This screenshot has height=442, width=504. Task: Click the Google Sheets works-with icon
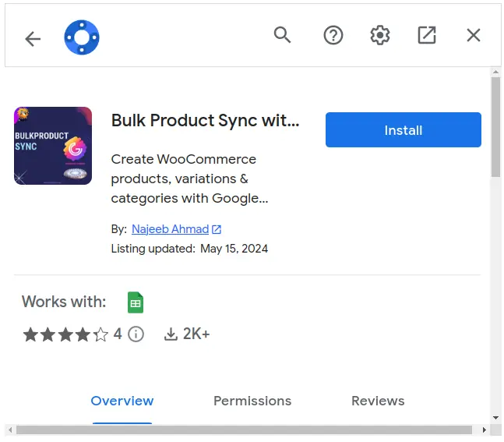point(136,302)
